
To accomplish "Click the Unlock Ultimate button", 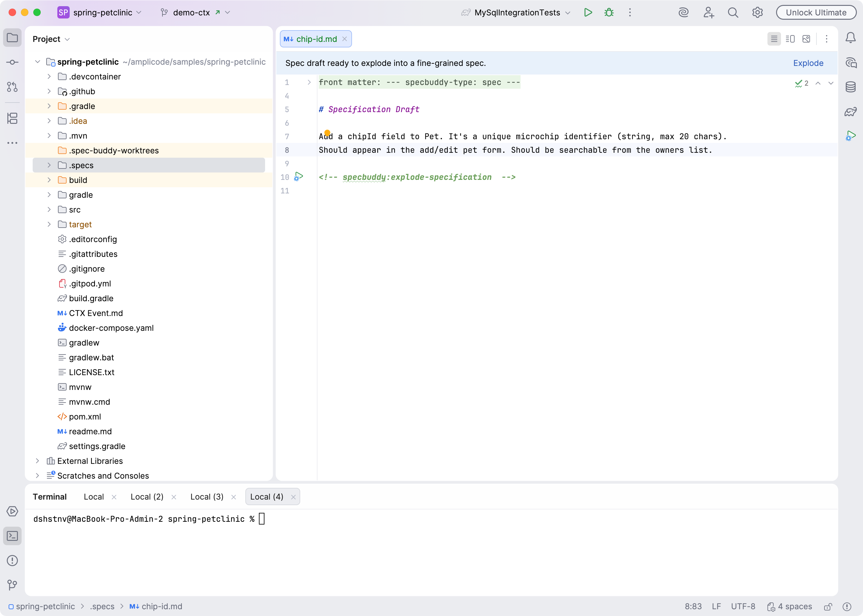I will pos(816,13).
